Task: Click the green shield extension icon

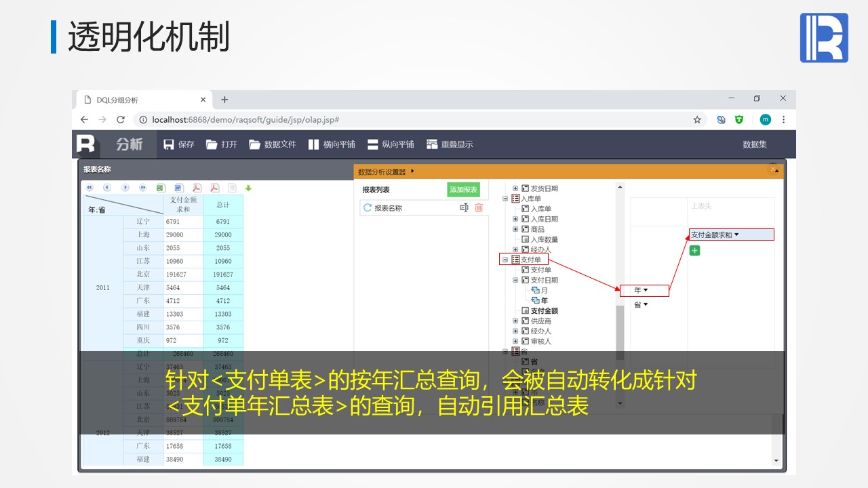Action: tap(739, 119)
